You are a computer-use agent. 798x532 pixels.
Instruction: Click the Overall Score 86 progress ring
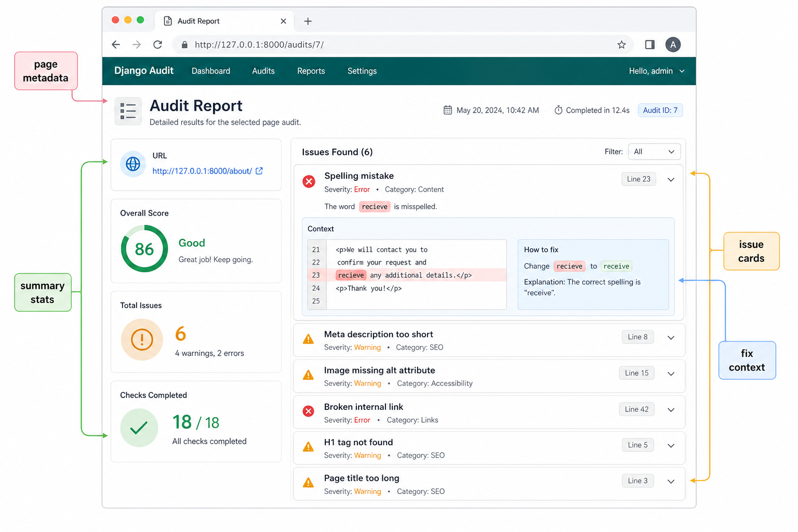144,249
